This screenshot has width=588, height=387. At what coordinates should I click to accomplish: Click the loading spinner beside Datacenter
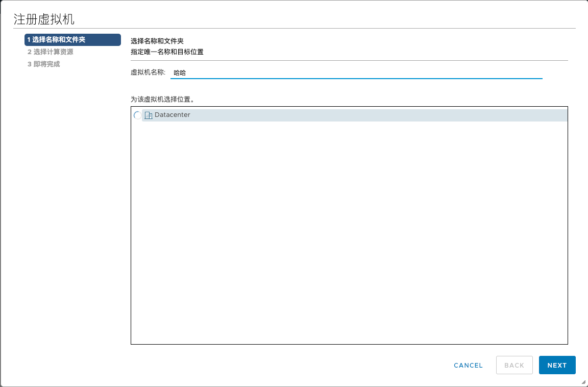tap(137, 115)
